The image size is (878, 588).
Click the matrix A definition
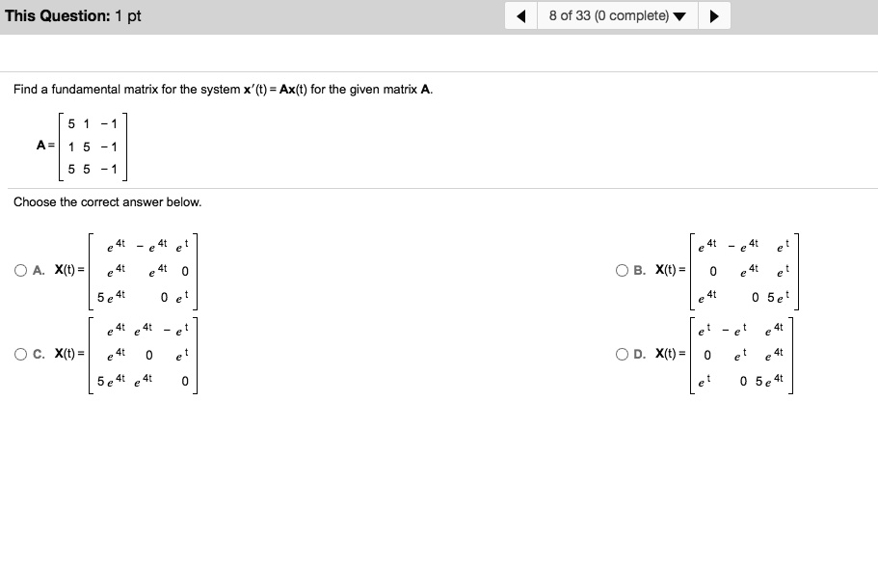[x=87, y=147]
